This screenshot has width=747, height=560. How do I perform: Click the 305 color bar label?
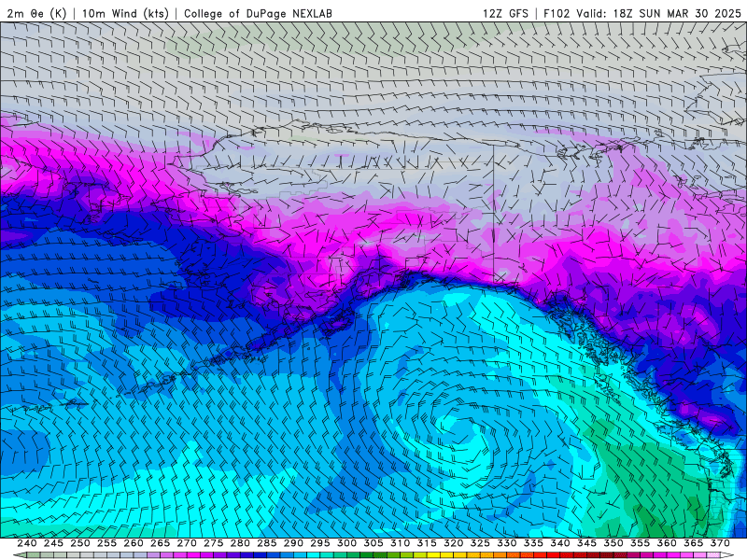[x=373, y=543]
